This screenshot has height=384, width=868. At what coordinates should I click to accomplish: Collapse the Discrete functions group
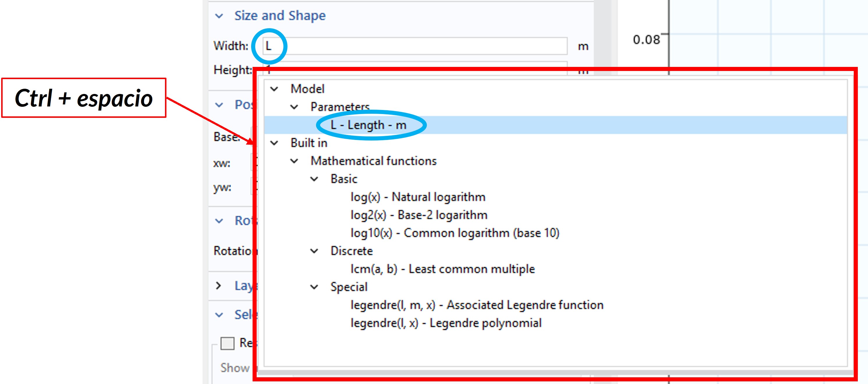point(314,251)
